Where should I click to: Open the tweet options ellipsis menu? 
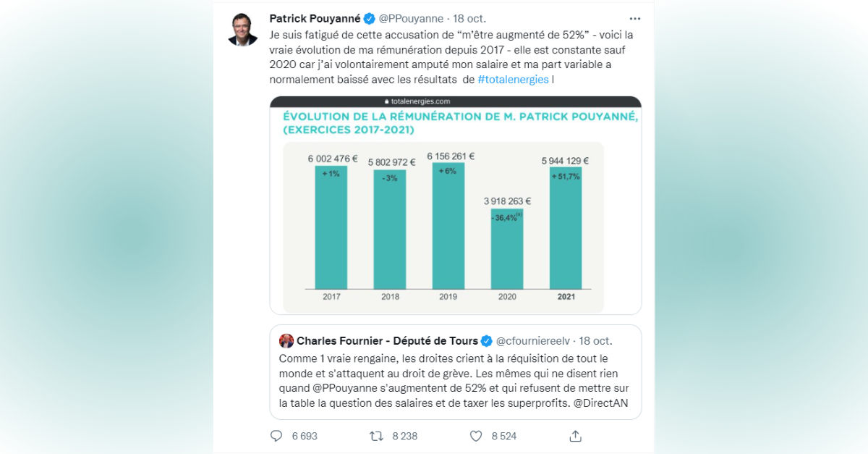(x=635, y=17)
